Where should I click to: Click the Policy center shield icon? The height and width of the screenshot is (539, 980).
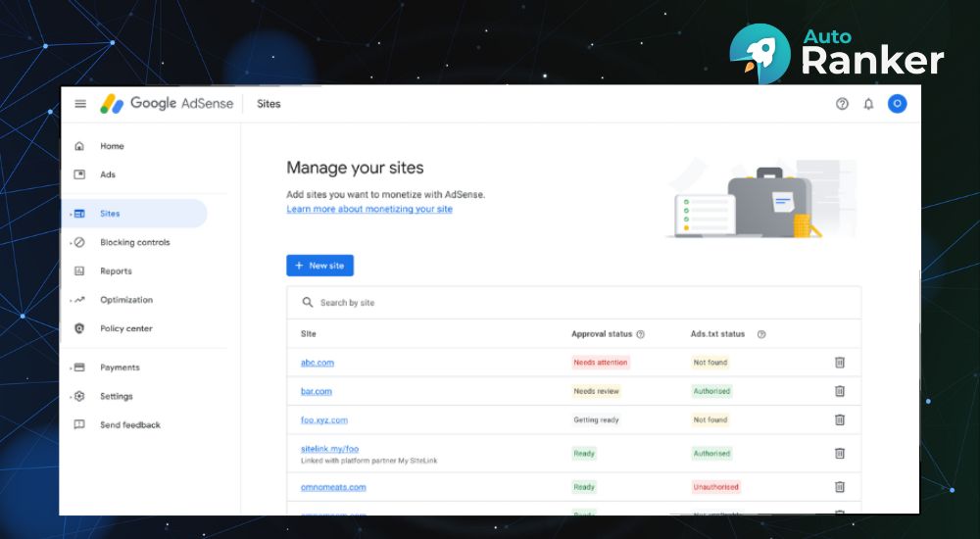(x=79, y=329)
